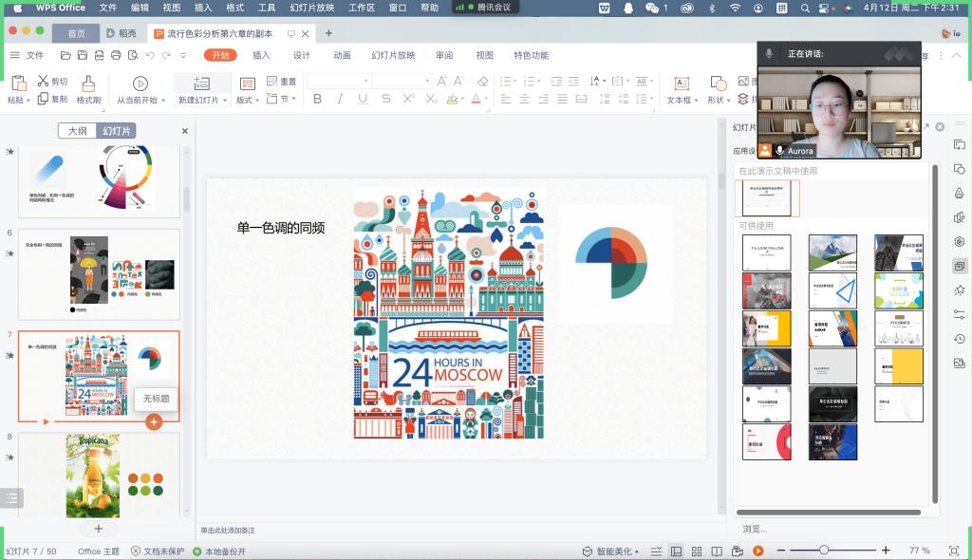The height and width of the screenshot is (560, 972).
Task: Open the Review (审阅) tab
Action: point(444,55)
